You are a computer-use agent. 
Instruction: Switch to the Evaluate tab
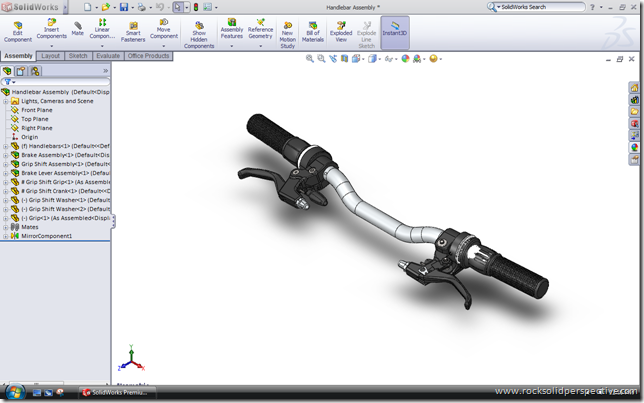click(108, 56)
